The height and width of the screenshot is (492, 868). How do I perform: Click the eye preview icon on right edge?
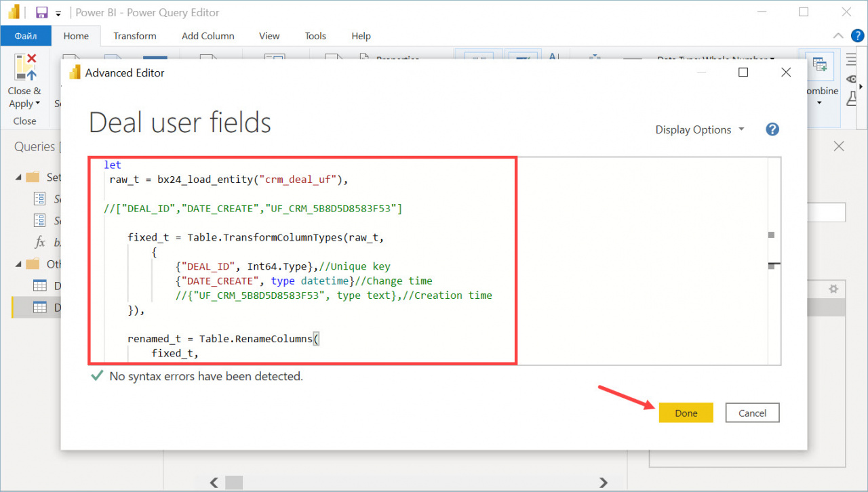[x=851, y=79]
